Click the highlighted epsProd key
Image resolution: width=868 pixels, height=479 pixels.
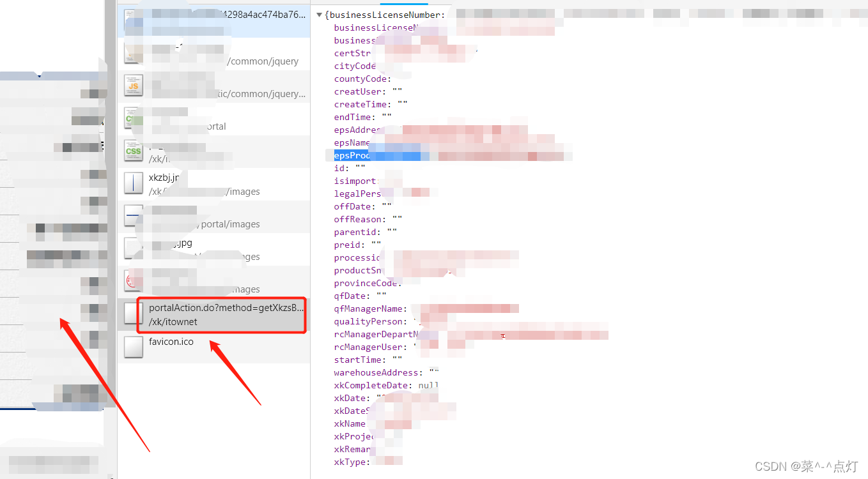[x=353, y=155]
